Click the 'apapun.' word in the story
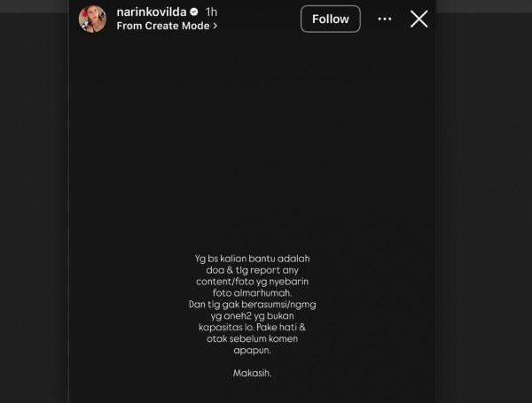 click(x=252, y=351)
